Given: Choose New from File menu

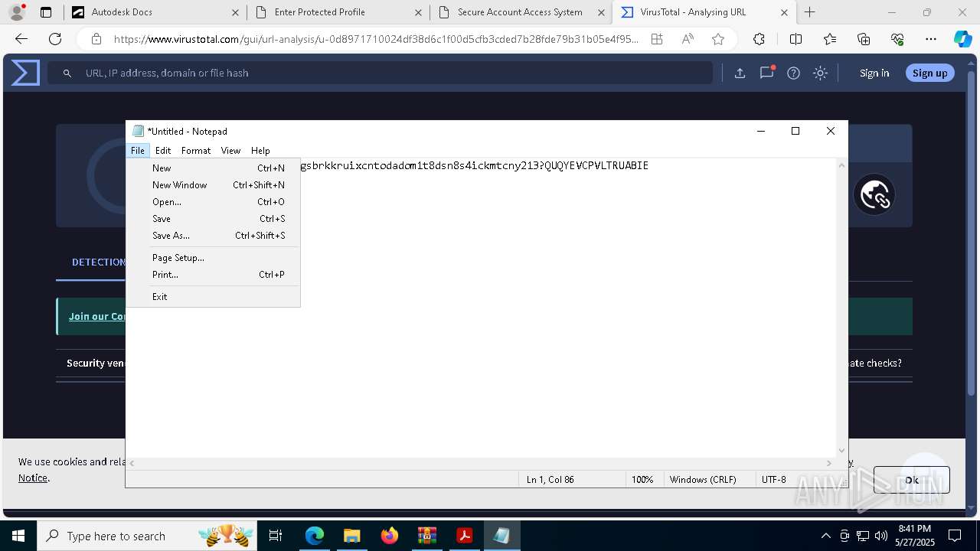Looking at the screenshot, I should tap(213, 168).
